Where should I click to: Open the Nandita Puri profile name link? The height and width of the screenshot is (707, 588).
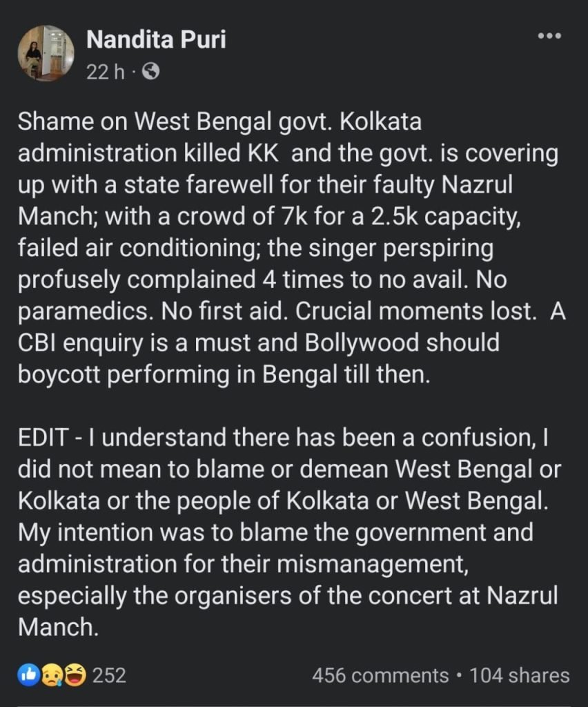click(x=157, y=41)
